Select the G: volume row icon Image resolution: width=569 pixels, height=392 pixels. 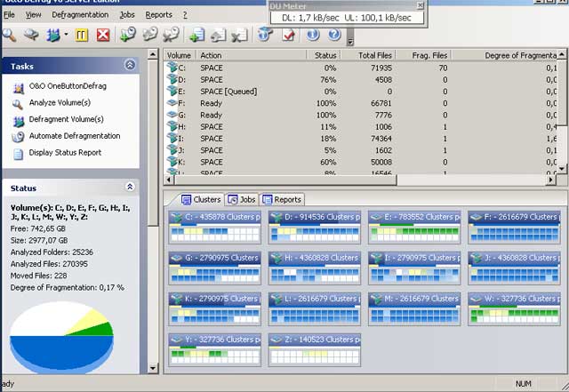coord(172,115)
